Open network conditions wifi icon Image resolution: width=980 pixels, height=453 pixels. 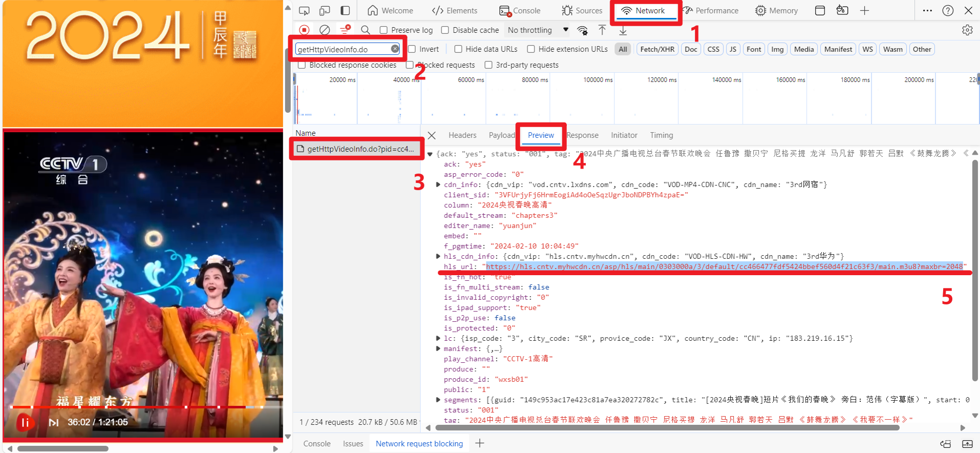(582, 31)
